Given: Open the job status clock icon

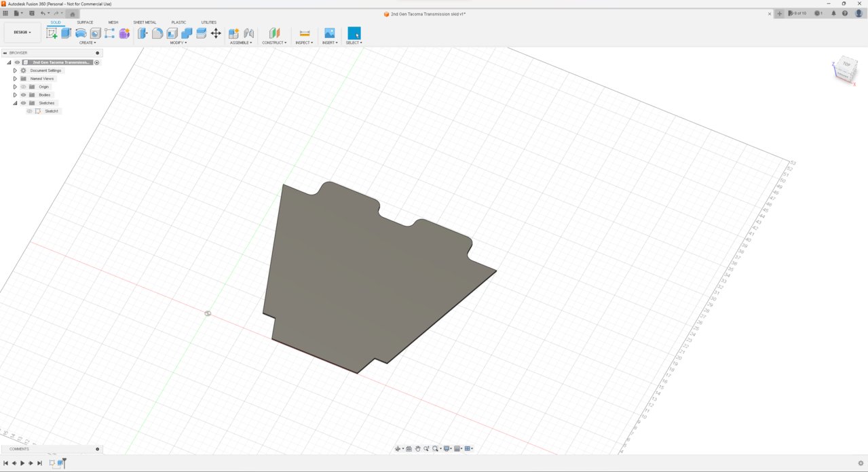Looking at the screenshot, I should pyautogui.click(x=818, y=13).
